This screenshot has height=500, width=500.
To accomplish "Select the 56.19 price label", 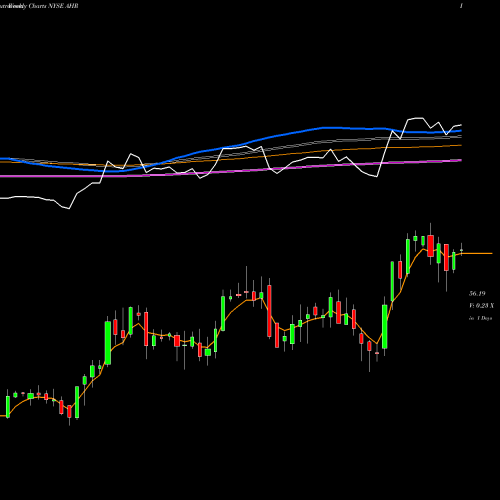I will [477, 294].
